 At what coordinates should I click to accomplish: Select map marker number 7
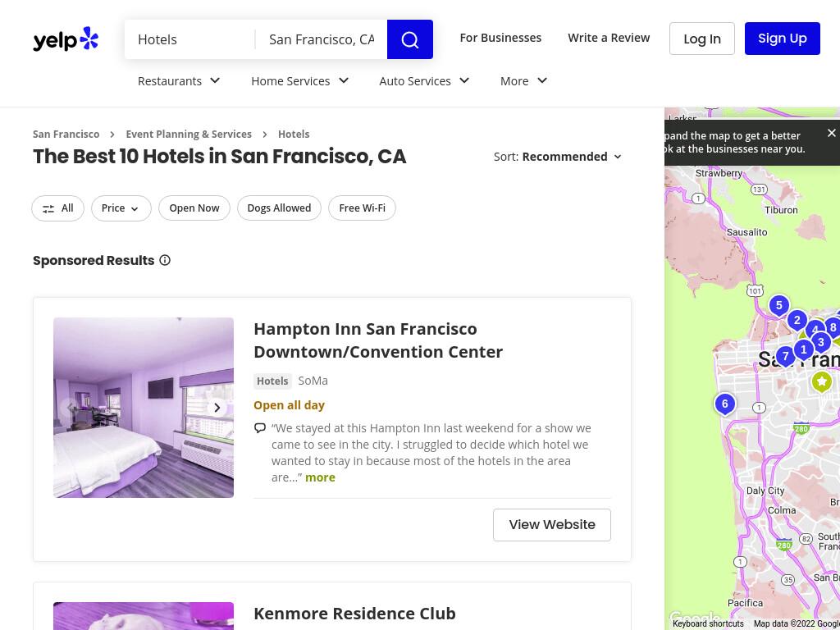[x=785, y=357]
